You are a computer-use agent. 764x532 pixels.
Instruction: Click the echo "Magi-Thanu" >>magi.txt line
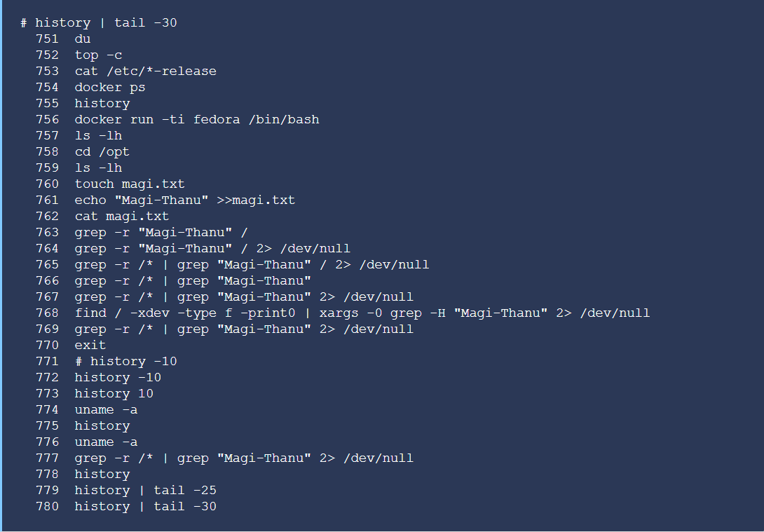pos(184,200)
